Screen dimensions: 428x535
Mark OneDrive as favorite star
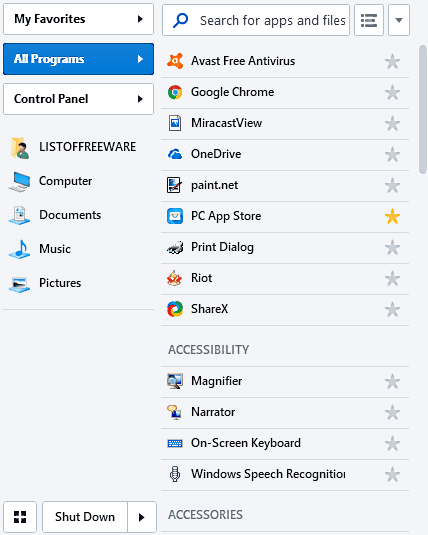393,155
